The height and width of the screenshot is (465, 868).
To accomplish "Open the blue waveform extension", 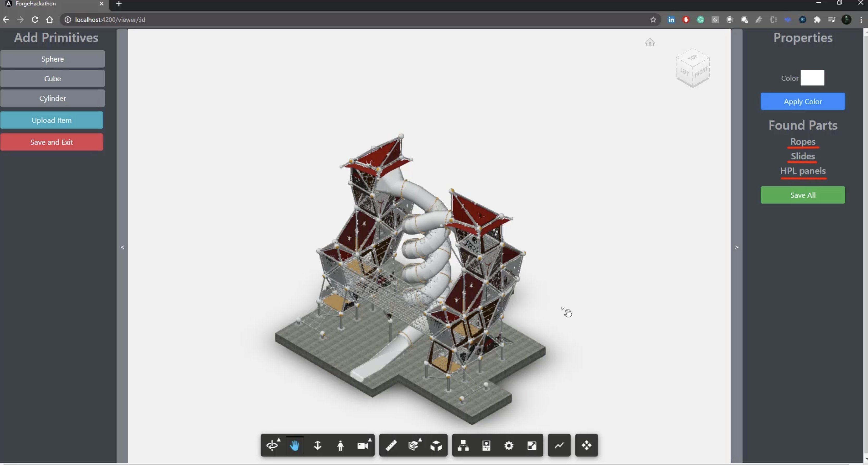I will point(788,20).
